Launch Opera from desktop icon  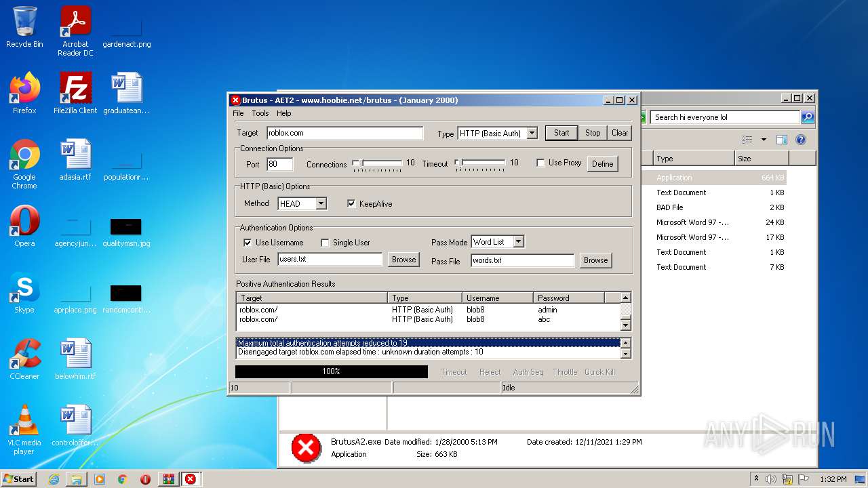(x=24, y=226)
